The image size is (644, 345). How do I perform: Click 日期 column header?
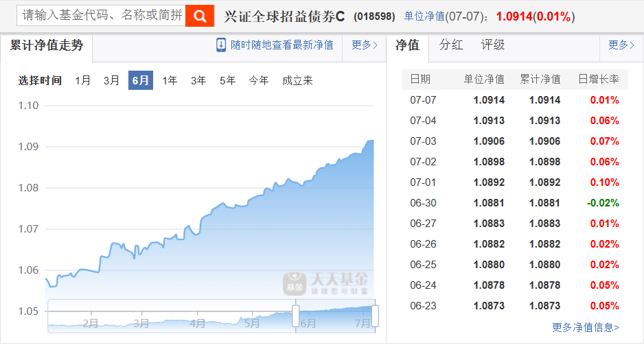click(x=420, y=79)
